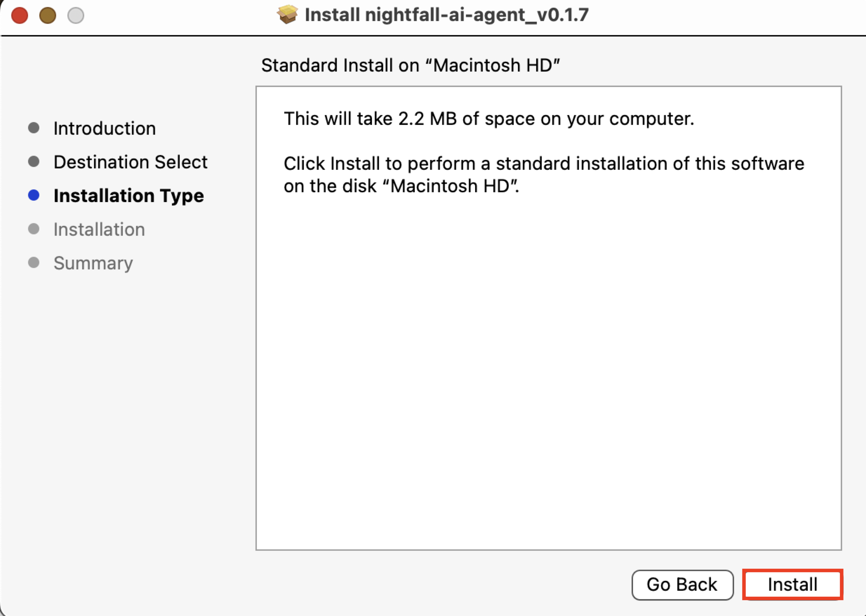This screenshot has width=866, height=616.
Task: Click the dimmed Summary step label
Action: pyautogui.click(x=93, y=263)
